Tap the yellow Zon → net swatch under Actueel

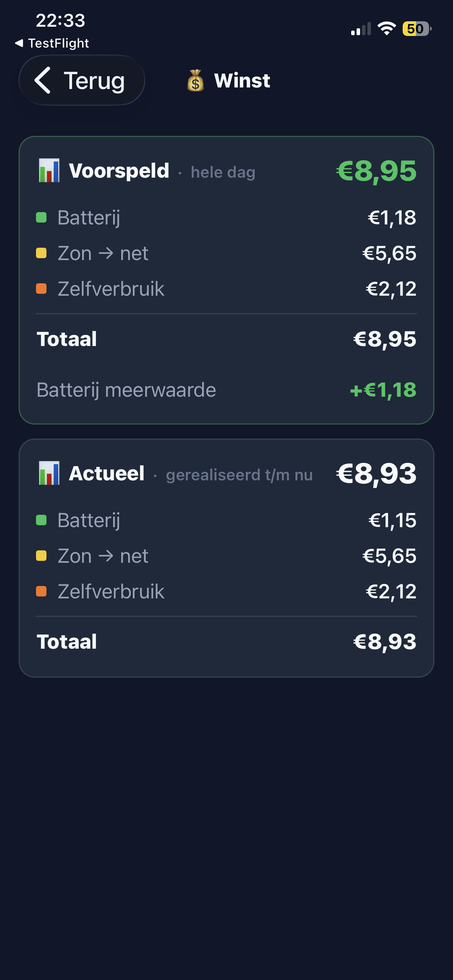(x=41, y=556)
